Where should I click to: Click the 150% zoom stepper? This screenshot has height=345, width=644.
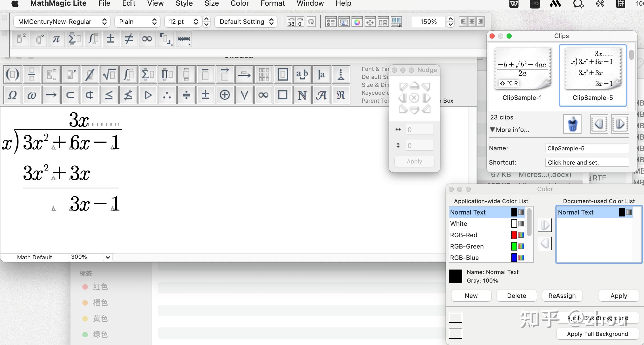pyautogui.click(x=450, y=22)
